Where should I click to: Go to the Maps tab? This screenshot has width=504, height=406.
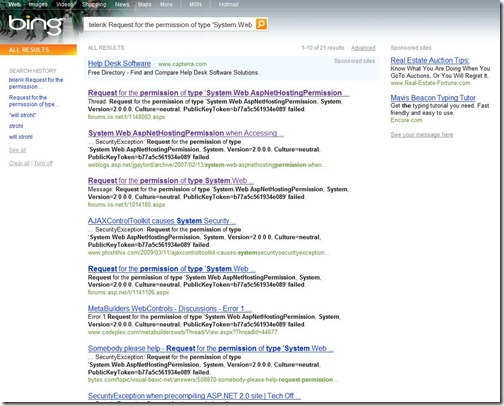coord(144,4)
